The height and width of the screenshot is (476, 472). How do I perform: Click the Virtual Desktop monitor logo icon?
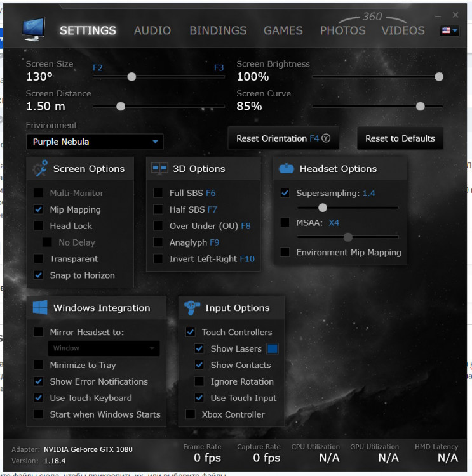(x=34, y=29)
